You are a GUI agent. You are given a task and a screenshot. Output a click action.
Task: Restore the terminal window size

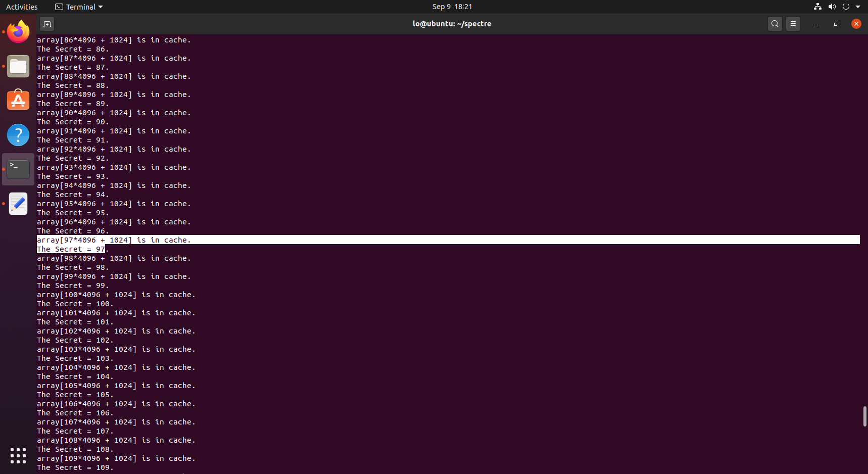(836, 24)
